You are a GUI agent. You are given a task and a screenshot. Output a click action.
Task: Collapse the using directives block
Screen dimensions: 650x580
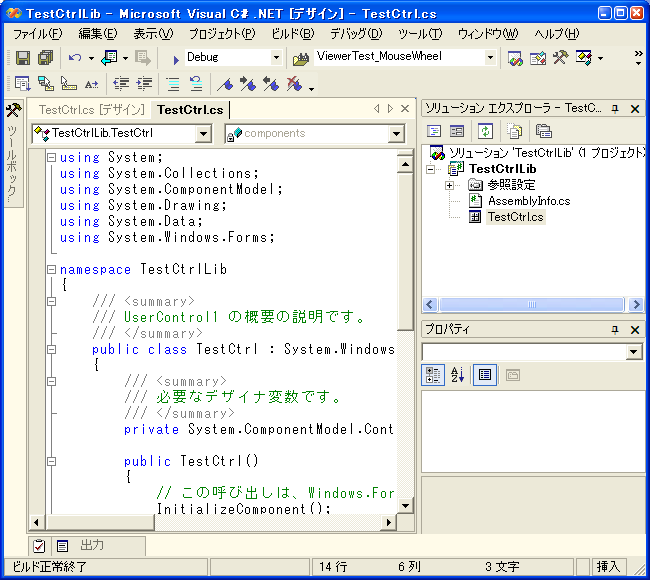[x=51, y=158]
